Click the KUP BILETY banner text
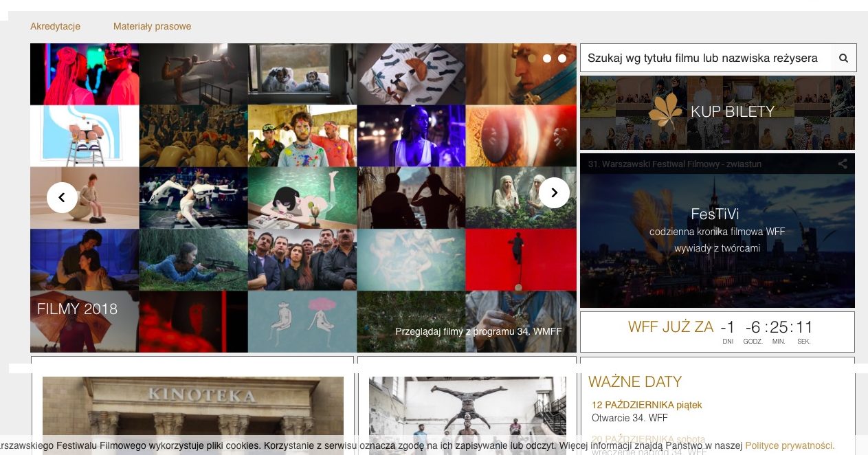 point(733,111)
